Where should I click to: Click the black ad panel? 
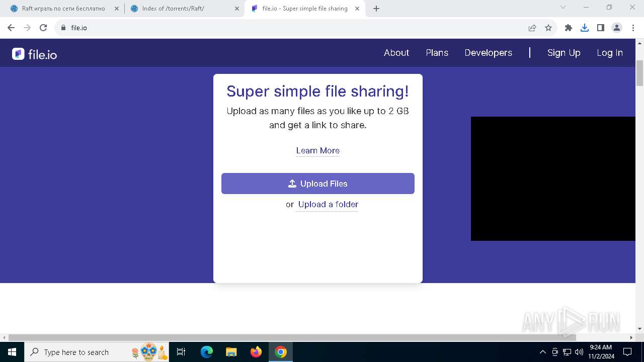click(x=553, y=178)
